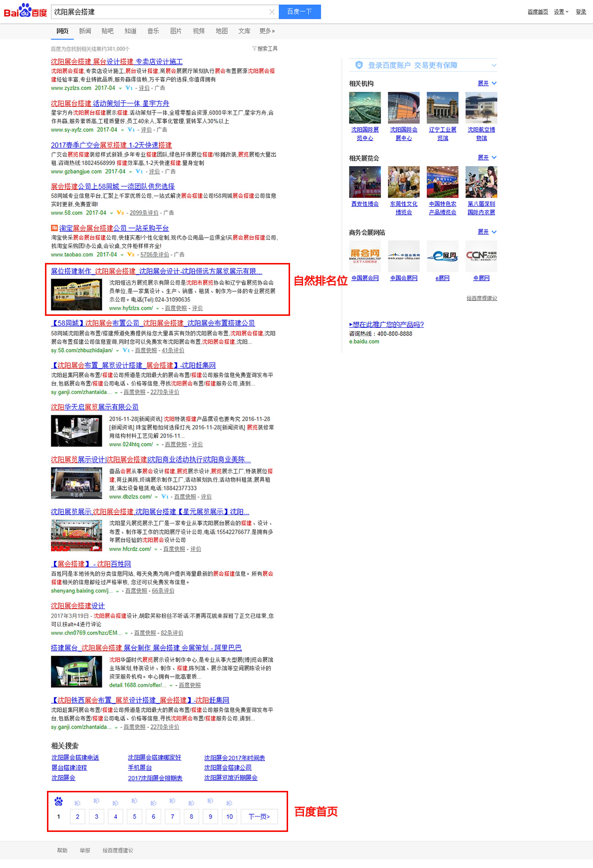Image resolution: width=593 pixels, height=868 pixels.
Task: Open the thumbnail for detail.1688.com result
Action: coord(77,671)
